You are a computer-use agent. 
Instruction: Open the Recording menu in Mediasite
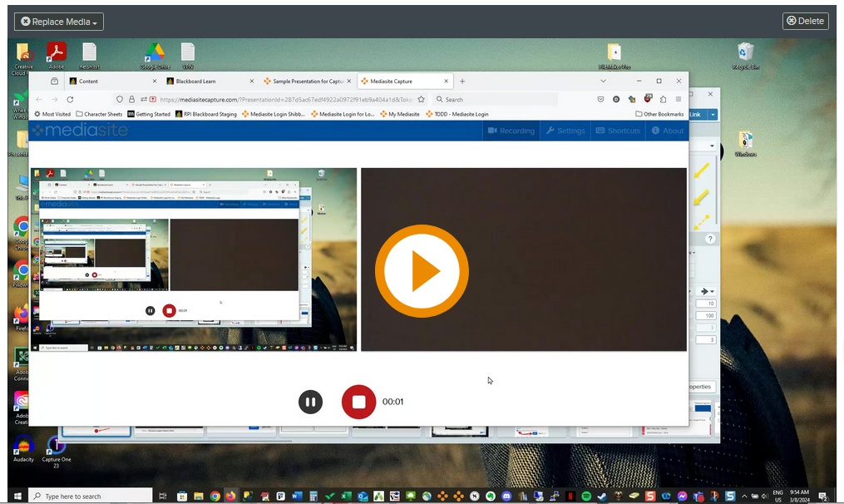click(511, 131)
